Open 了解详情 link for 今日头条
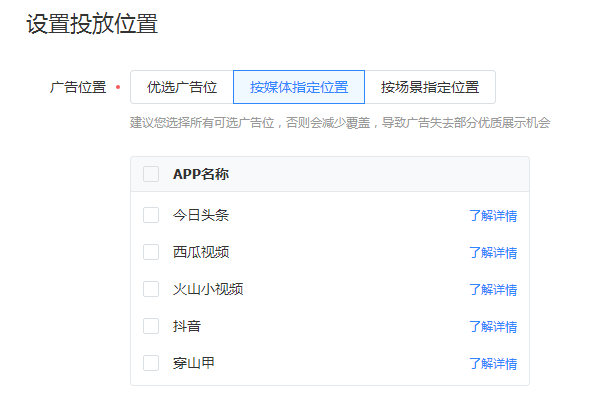610x403 pixels. (493, 216)
